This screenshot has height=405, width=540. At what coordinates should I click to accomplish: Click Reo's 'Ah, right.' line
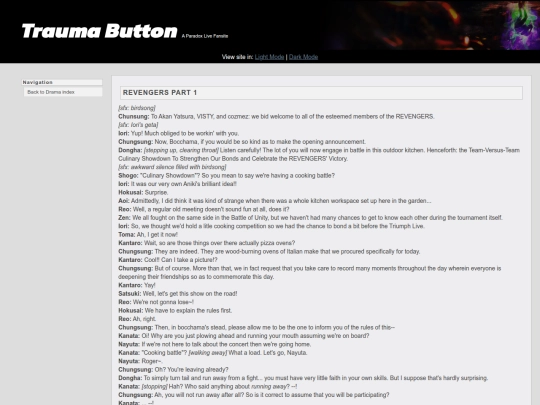point(137,319)
